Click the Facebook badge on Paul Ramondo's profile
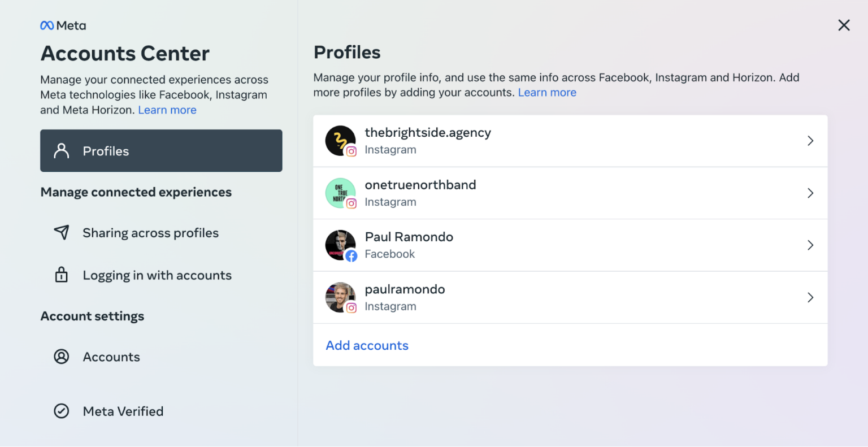The image size is (868, 447). tap(351, 255)
